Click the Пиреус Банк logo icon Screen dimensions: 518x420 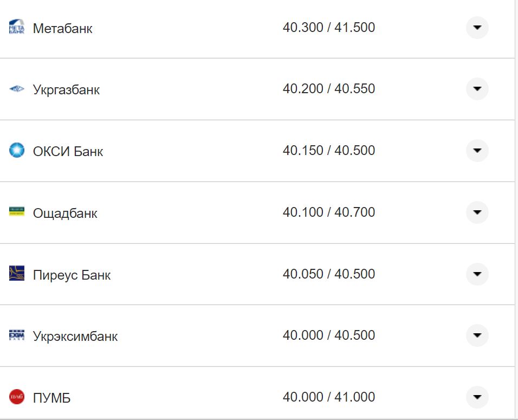coord(17,274)
